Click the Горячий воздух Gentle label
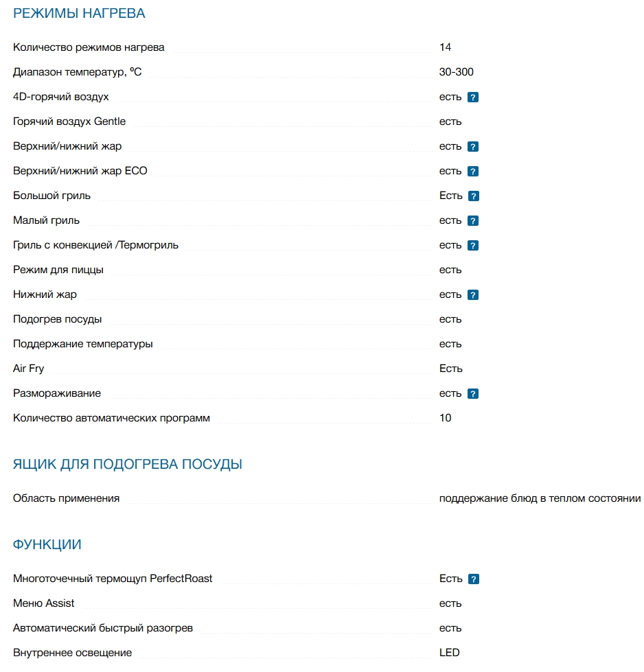644x672 pixels. (69, 121)
